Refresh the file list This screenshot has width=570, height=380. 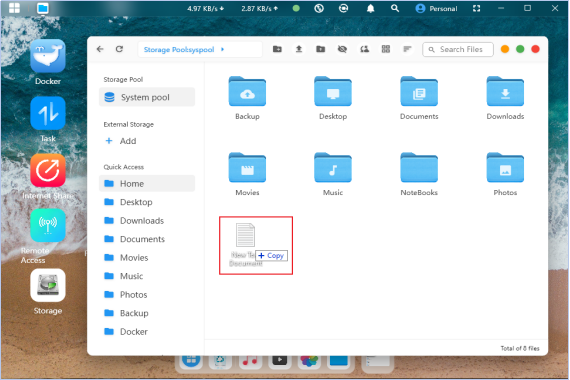coord(119,49)
